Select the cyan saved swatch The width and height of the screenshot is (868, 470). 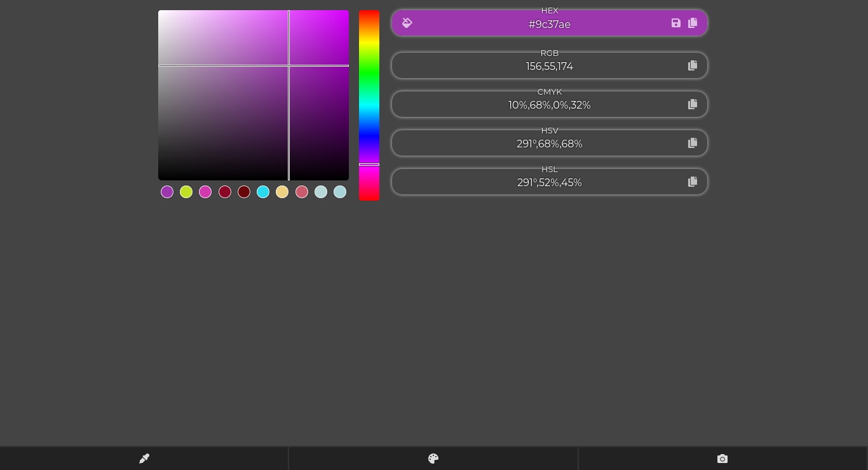(263, 191)
